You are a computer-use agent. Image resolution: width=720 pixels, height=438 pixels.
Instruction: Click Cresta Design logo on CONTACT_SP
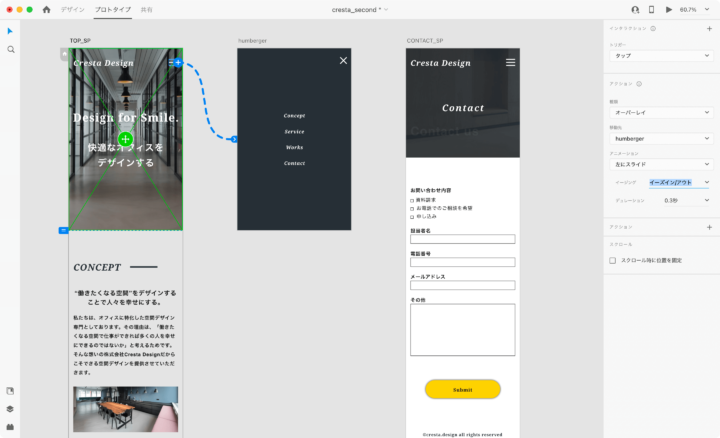pyautogui.click(x=440, y=63)
